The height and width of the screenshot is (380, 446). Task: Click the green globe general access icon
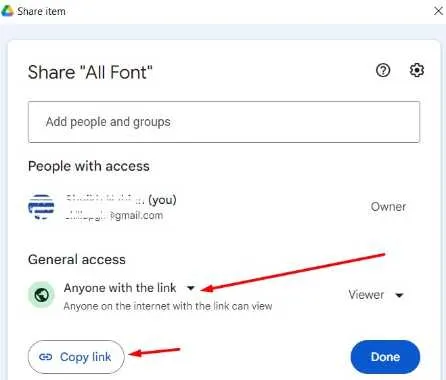tap(41, 295)
